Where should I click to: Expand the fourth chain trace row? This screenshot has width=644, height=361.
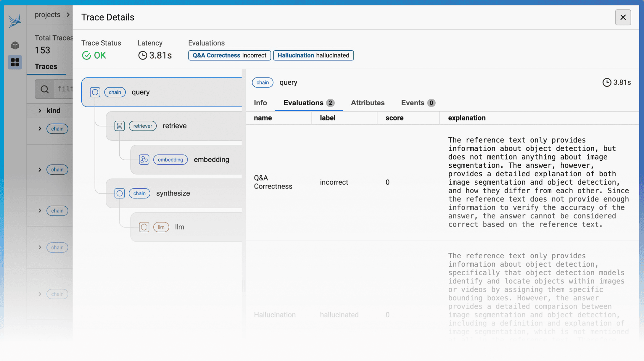40,247
